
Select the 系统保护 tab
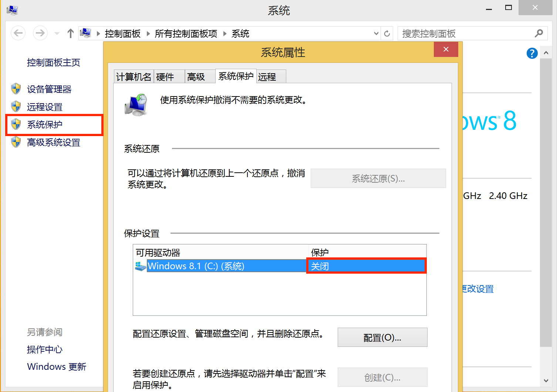(236, 76)
